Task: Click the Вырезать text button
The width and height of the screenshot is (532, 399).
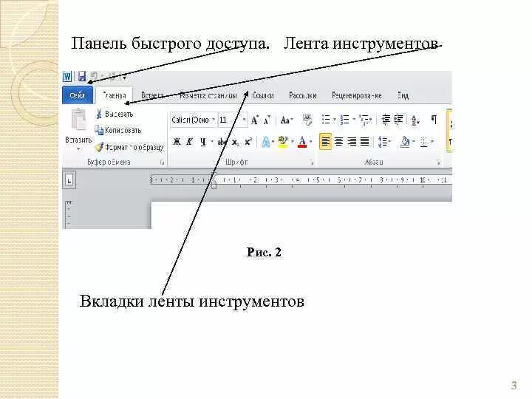Action: pos(119,114)
